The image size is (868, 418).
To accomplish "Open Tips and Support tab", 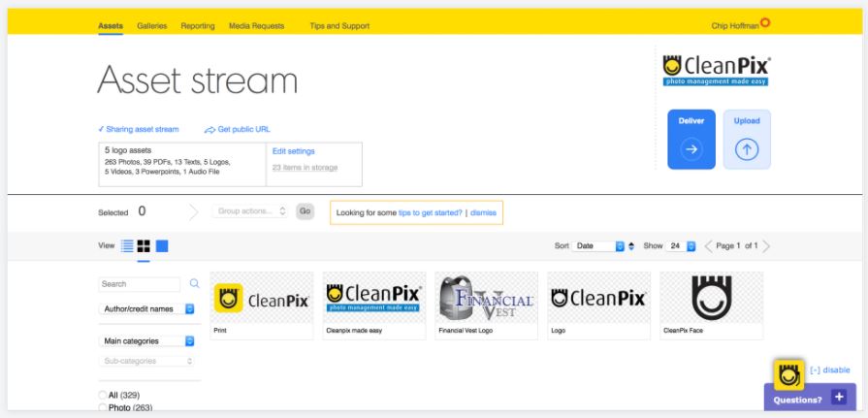I will 339,26.
